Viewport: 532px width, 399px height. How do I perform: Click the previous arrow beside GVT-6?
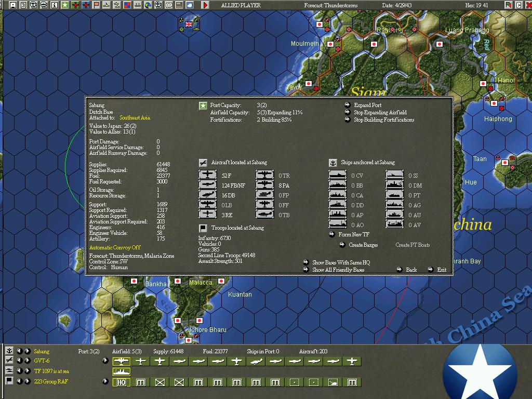click(20, 361)
